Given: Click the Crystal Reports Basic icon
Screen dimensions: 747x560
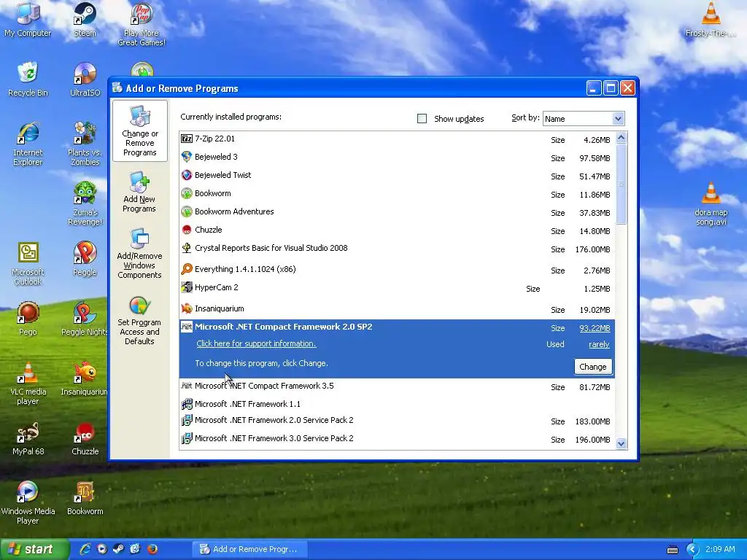Looking at the screenshot, I should coord(187,248).
